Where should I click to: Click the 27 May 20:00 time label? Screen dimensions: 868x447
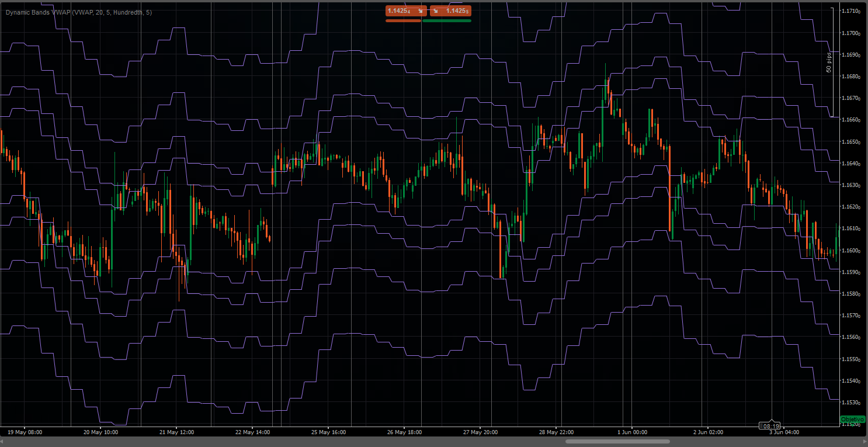click(480, 432)
